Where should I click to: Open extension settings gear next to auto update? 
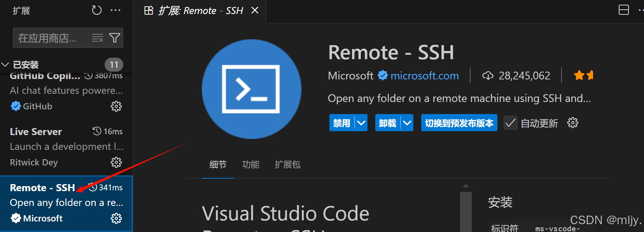point(572,123)
